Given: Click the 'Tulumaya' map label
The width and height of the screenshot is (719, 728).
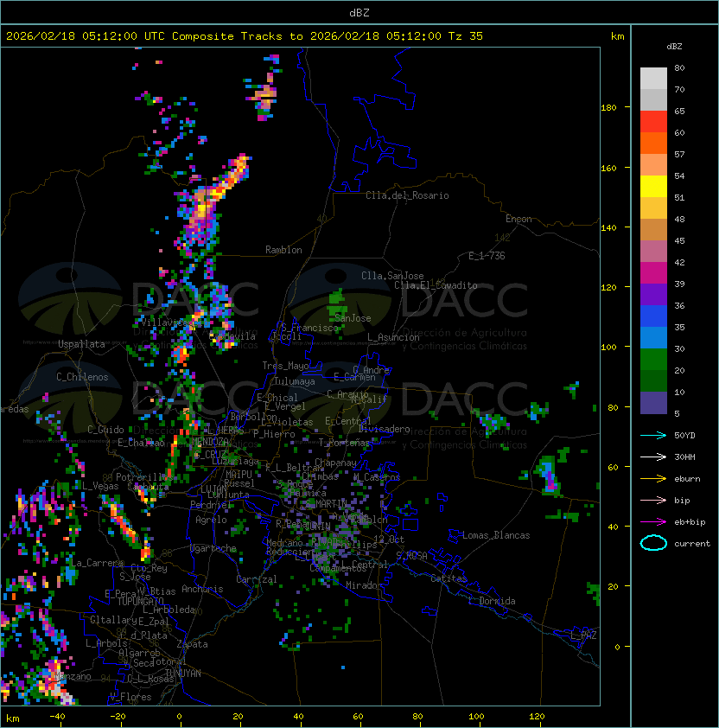Looking at the screenshot, I should 295,381.
